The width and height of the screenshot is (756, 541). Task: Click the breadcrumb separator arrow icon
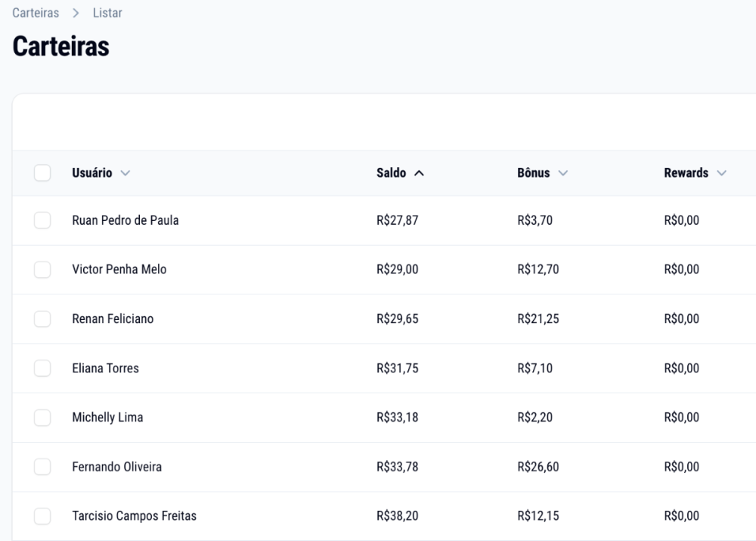click(x=76, y=13)
